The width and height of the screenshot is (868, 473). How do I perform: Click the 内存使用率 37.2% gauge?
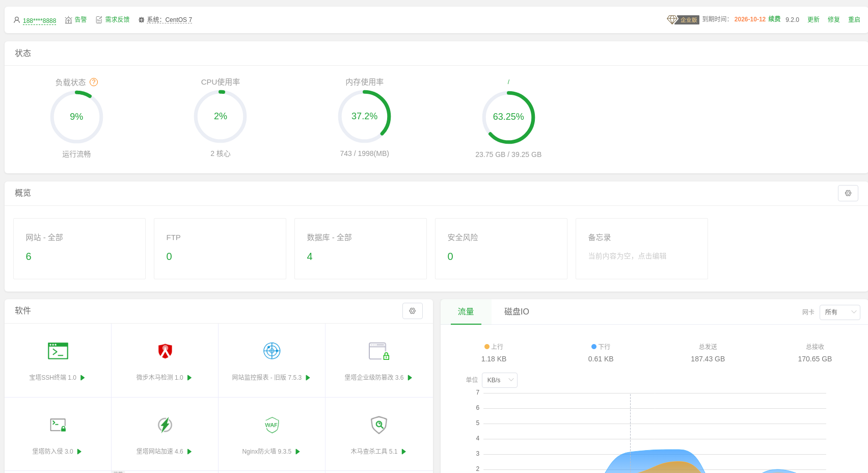pyautogui.click(x=364, y=116)
